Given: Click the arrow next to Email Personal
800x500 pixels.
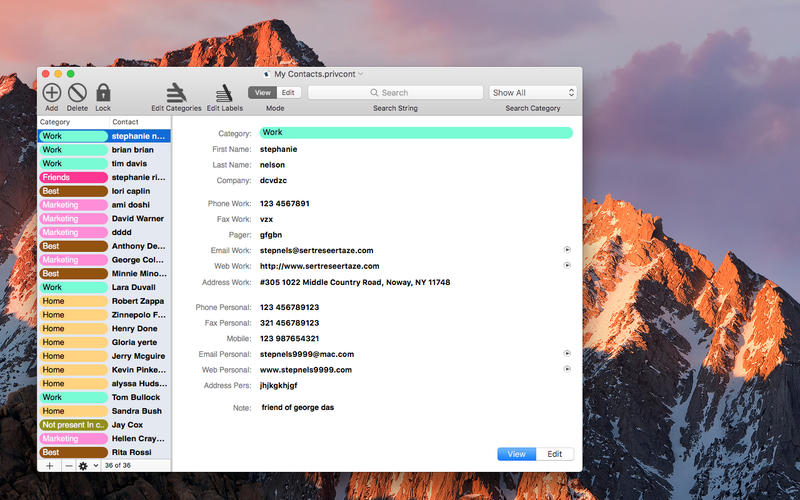Looking at the screenshot, I should pyautogui.click(x=567, y=353).
